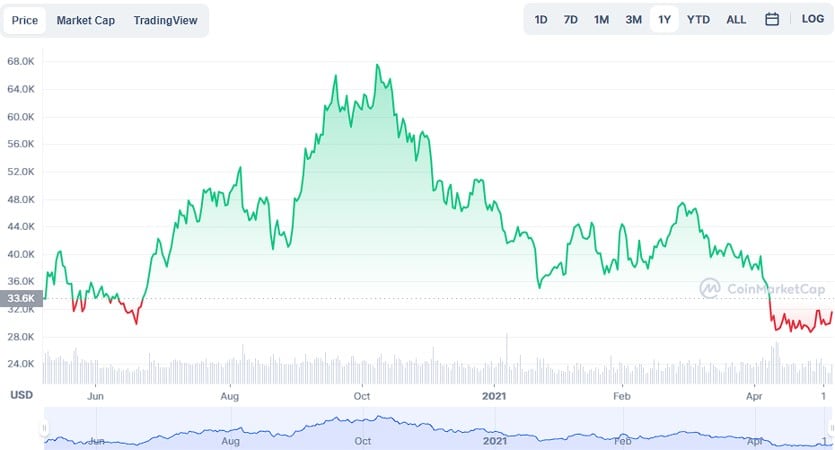
Task: Click the mini overview chart in navigator
Action: pos(400,430)
